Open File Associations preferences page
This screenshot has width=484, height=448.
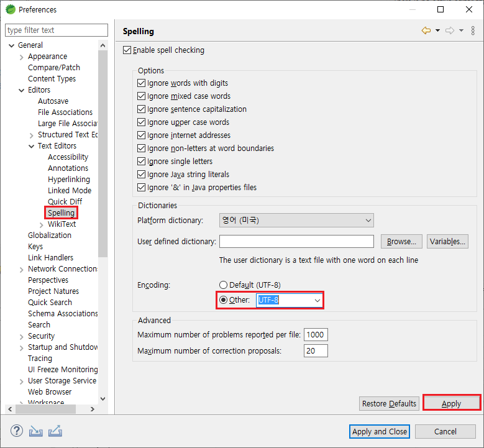click(65, 112)
